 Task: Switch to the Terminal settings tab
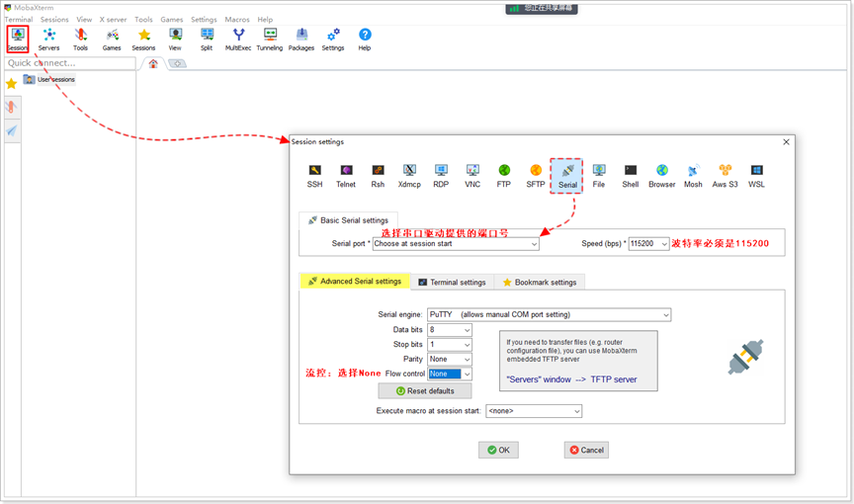452,282
